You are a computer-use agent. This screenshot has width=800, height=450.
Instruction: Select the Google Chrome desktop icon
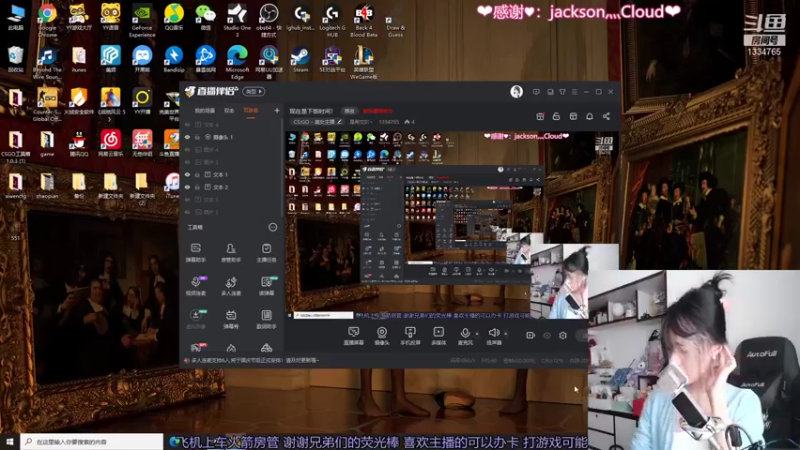click(47, 20)
